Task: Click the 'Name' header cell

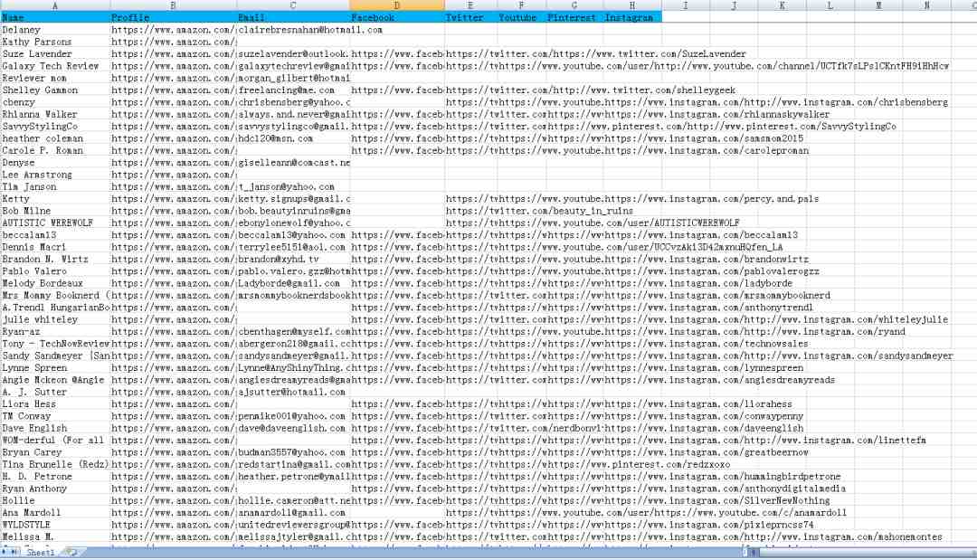Action: (x=55, y=17)
